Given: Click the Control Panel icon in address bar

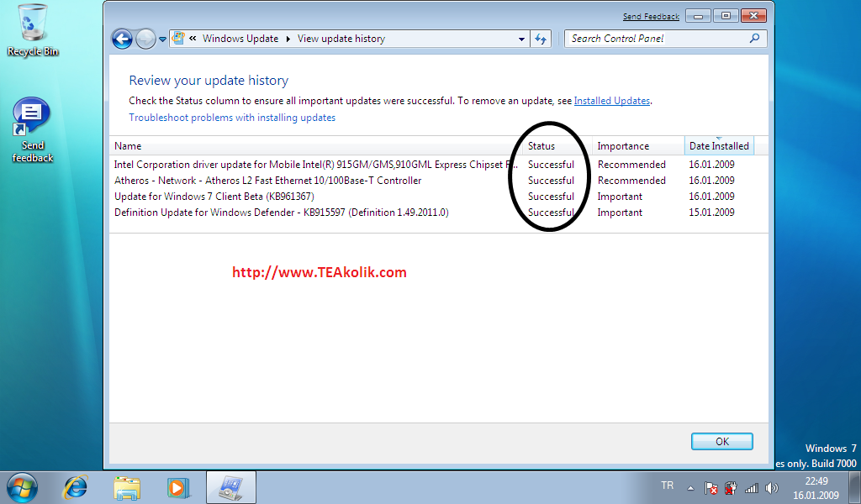Looking at the screenshot, I should [178, 39].
